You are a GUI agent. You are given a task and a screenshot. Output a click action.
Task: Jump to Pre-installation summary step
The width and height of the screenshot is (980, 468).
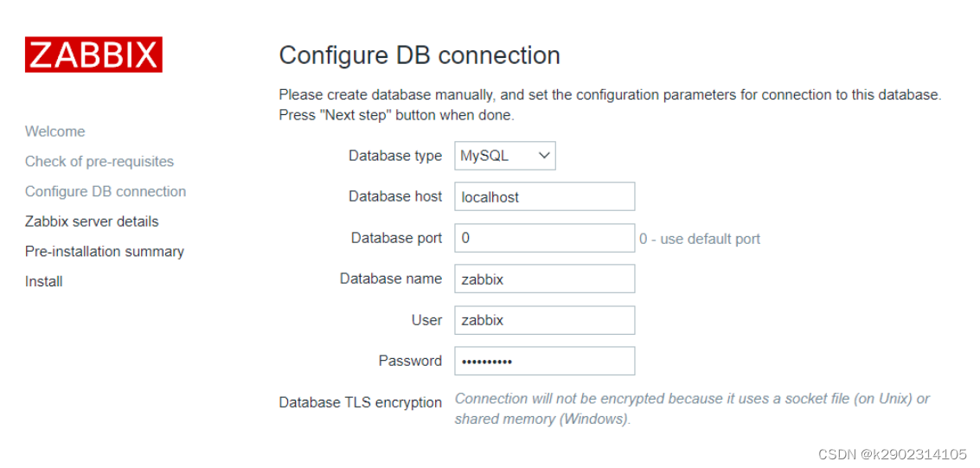105,251
